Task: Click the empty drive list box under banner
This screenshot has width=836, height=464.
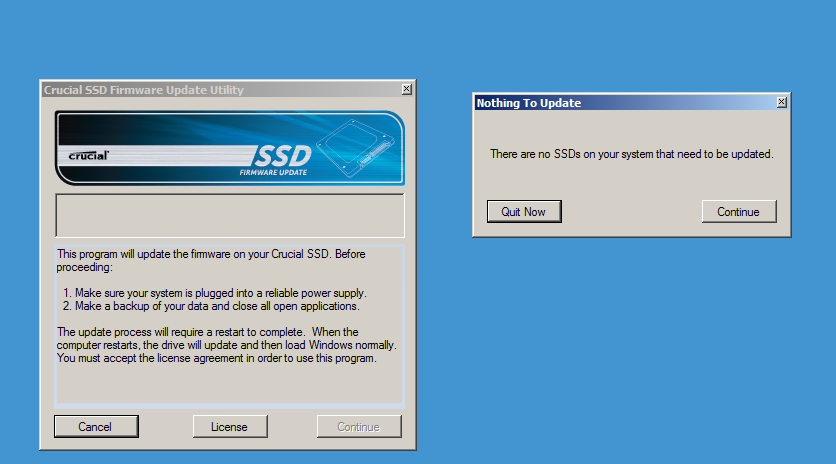Action: pos(230,215)
